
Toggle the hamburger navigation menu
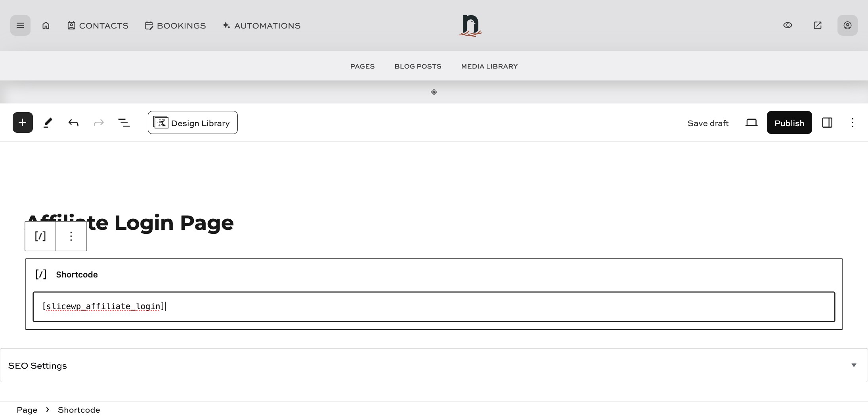click(x=20, y=25)
